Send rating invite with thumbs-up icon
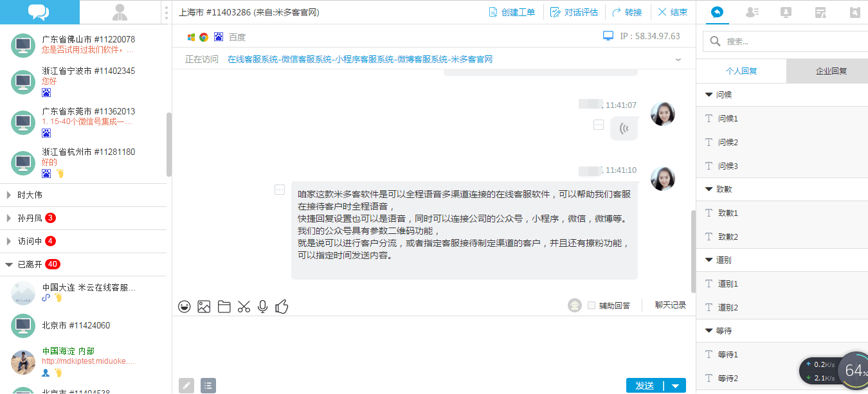Screen dimensions: 868x394 click(x=282, y=307)
